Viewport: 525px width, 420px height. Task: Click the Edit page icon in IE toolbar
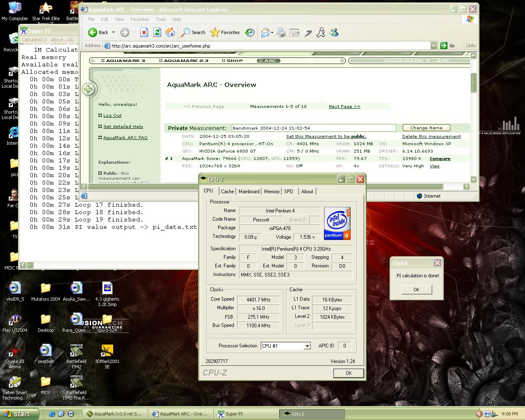(294, 32)
